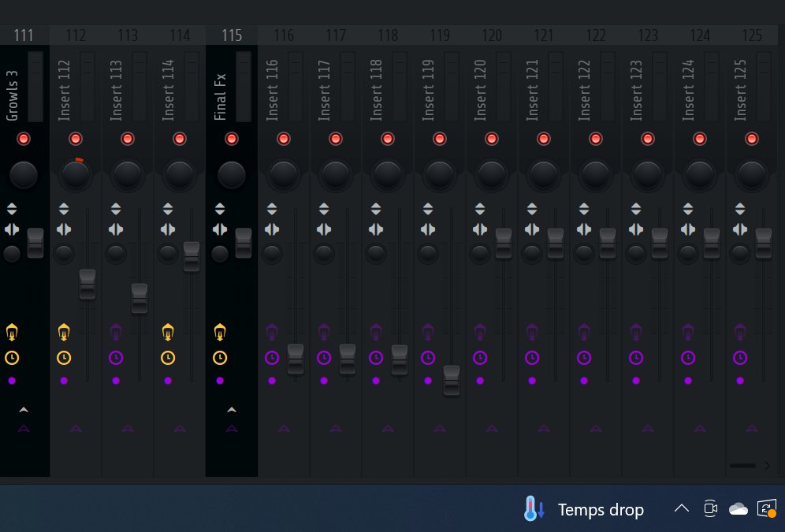The width and height of the screenshot is (785, 532).
Task: Click the purple triangle at bottom of Insert 121
Action: pyautogui.click(x=544, y=429)
